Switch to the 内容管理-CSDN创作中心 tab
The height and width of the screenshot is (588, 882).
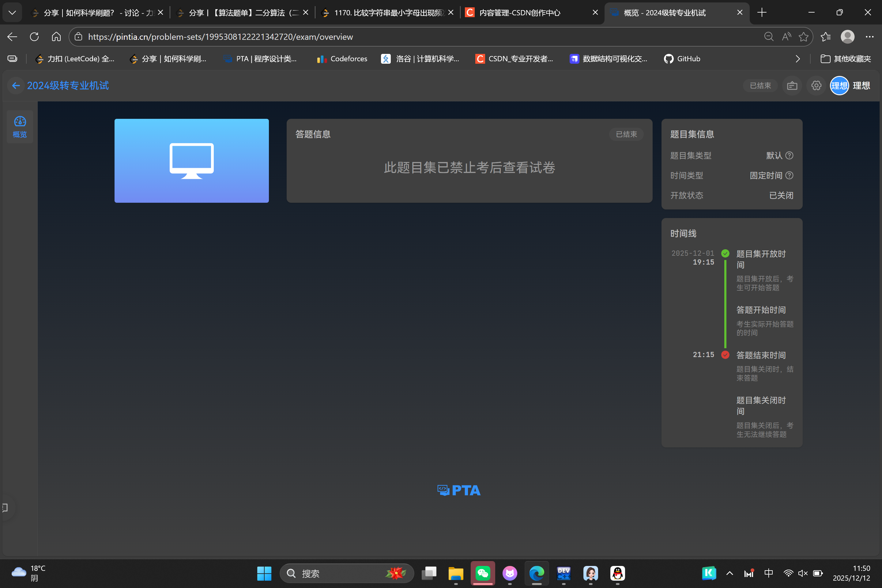pos(521,12)
